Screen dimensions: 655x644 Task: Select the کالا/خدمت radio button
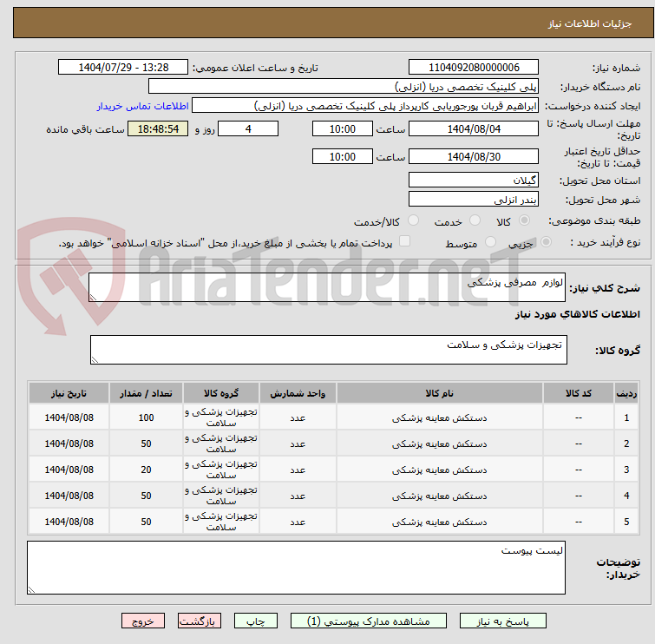coord(413,220)
